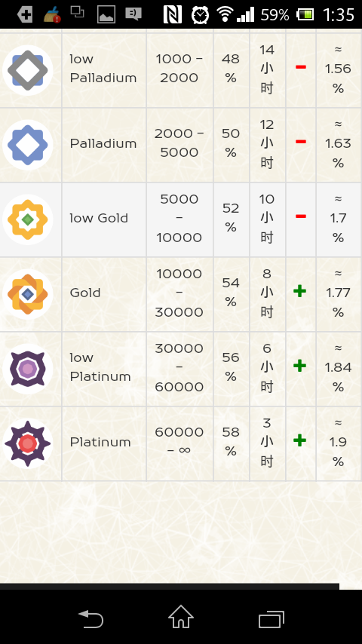Select the low Gold rank badge icon
Image resolution: width=362 pixels, height=644 pixels.
click(28, 219)
